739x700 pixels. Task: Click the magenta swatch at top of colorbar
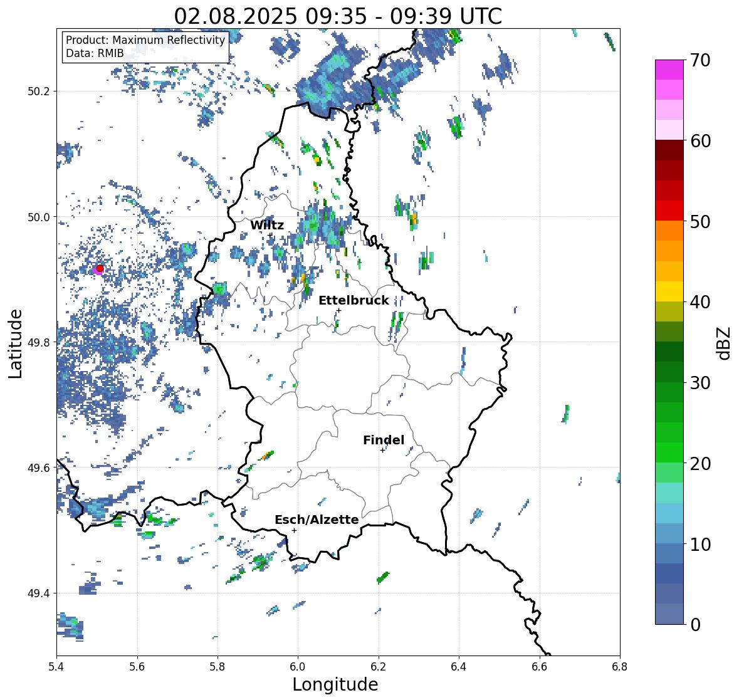point(669,70)
